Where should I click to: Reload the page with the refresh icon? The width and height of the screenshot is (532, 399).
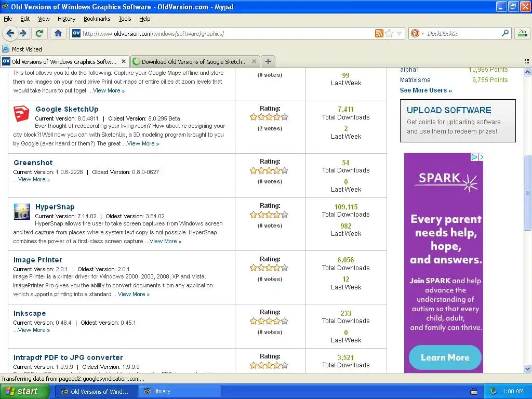[39, 33]
